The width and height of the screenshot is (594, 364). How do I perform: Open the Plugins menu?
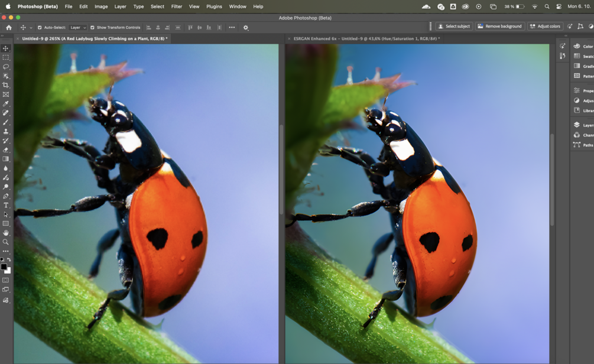coord(214,6)
